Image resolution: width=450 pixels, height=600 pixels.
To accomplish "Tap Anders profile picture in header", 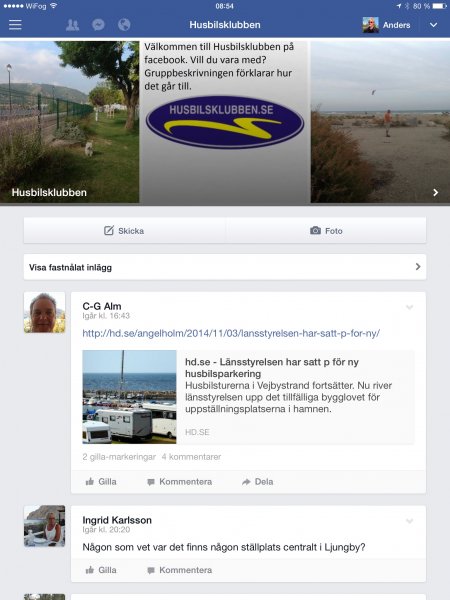I will (370, 25).
